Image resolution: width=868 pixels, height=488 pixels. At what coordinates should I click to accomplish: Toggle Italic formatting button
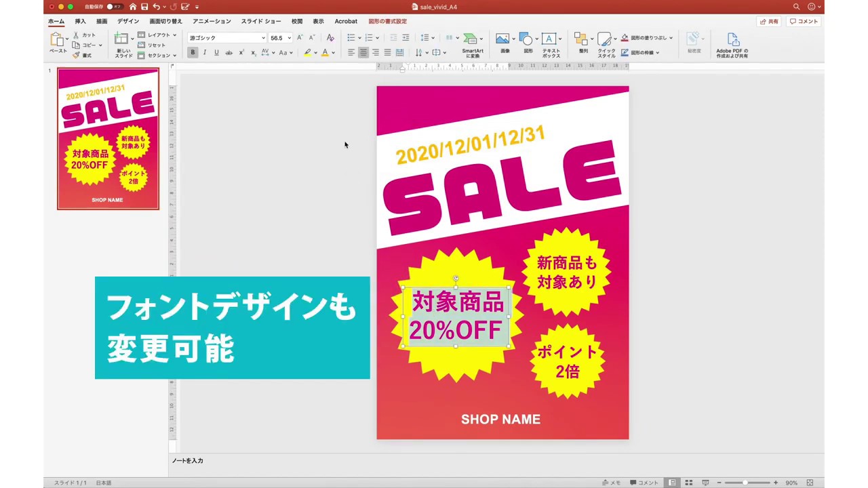204,53
